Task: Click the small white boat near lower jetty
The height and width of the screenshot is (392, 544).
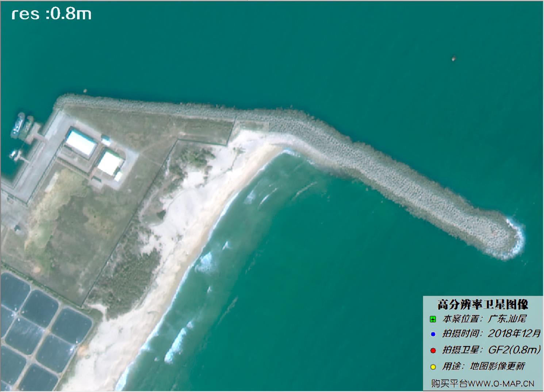Action: coord(15,154)
